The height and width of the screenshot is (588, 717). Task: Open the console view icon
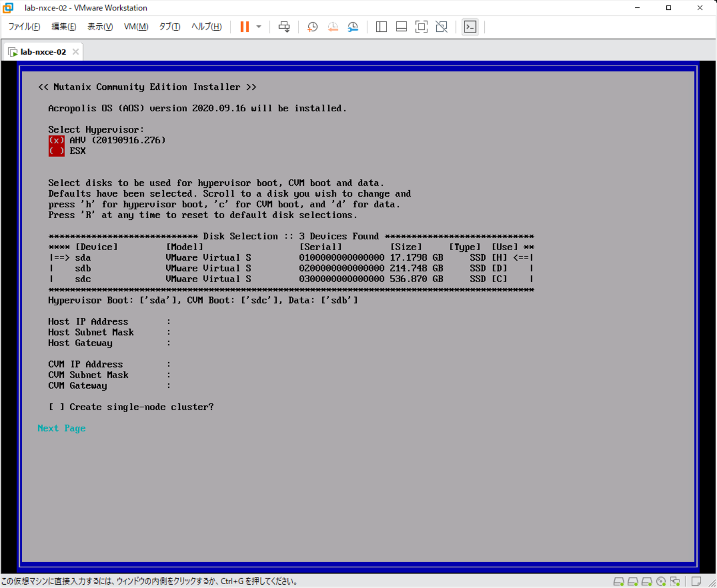[470, 26]
